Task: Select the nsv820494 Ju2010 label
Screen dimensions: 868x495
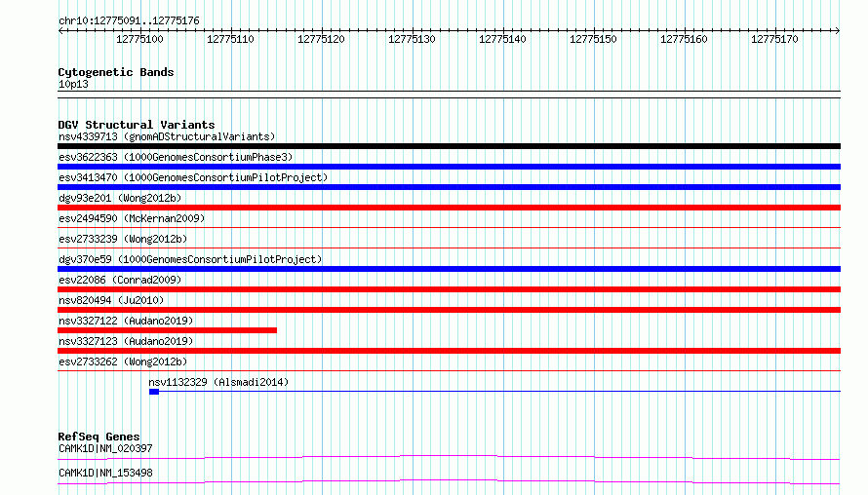Action: 111,300
